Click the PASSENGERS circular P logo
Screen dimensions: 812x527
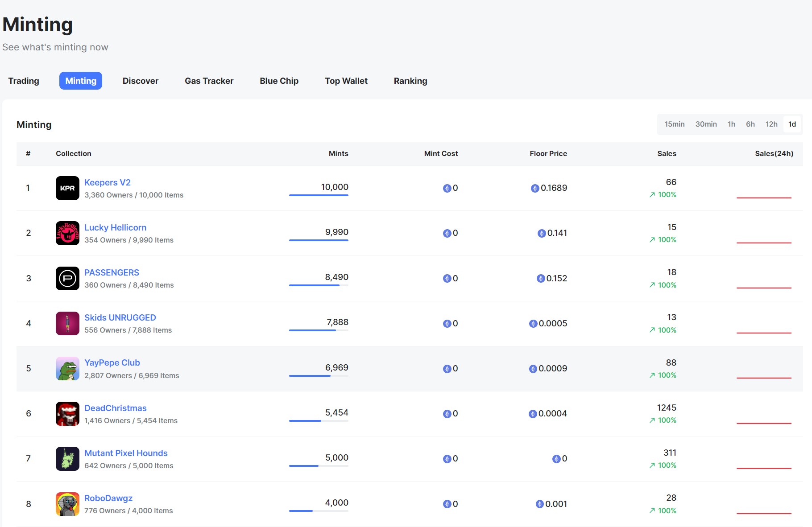pyautogui.click(x=67, y=279)
